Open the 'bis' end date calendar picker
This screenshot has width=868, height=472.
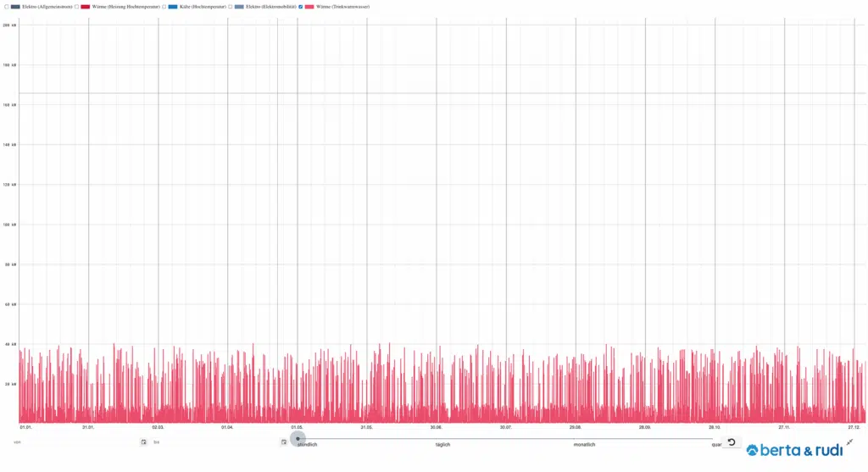click(x=284, y=442)
